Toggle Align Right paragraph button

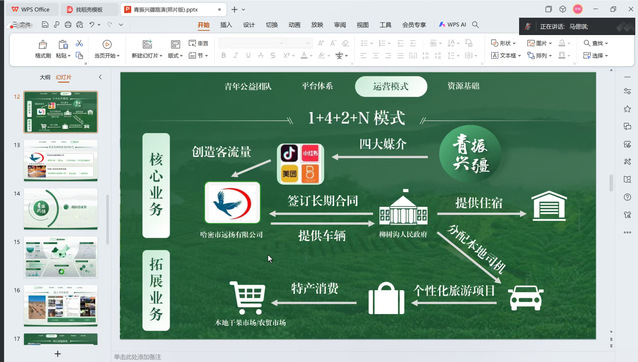pyautogui.click(x=388, y=55)
